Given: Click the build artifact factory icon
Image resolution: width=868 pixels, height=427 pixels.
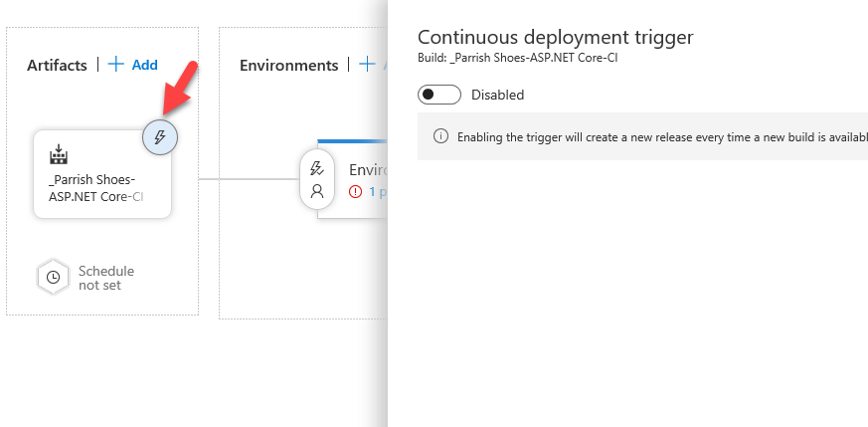Looking at the screenshot, I should tap(58, 154).
